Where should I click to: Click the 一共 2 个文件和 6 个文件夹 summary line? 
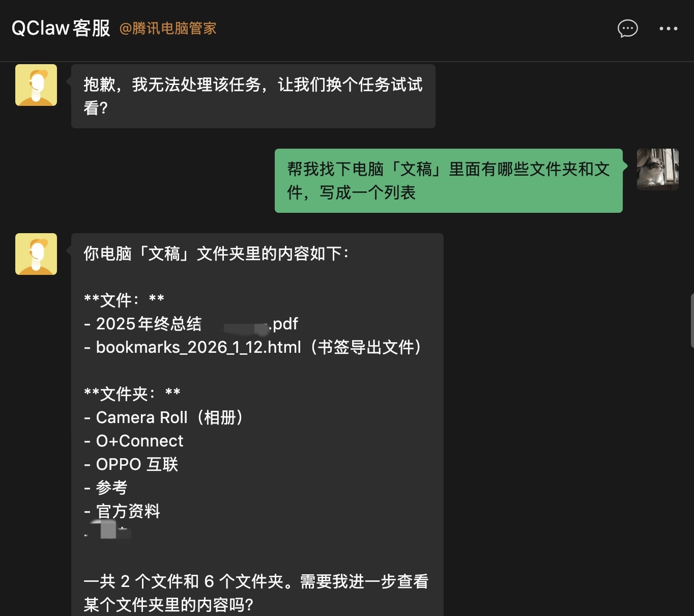pos(256,581)
